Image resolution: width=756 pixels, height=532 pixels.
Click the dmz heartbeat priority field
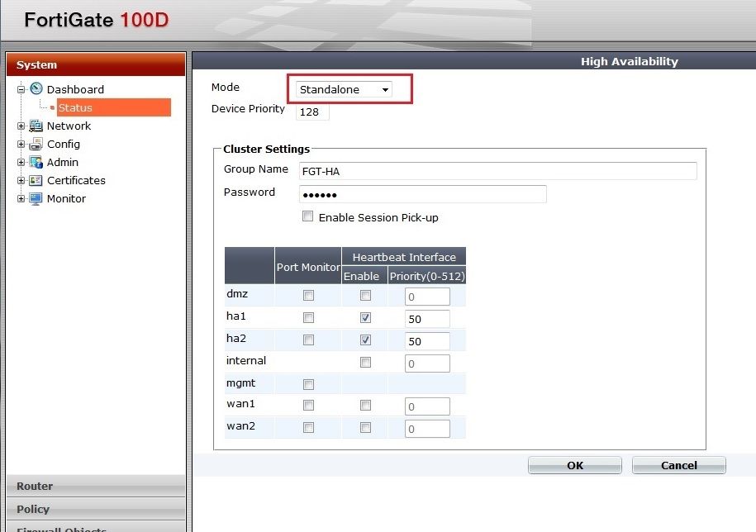tap(427, 297)
